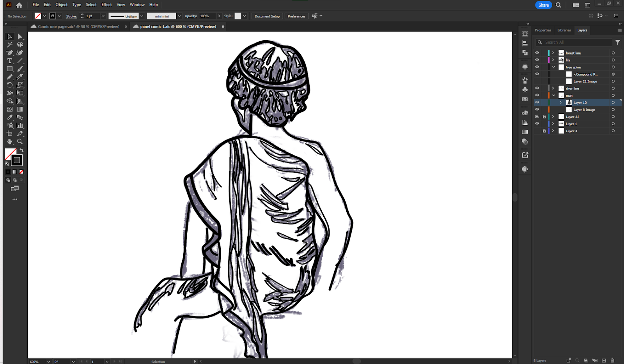Select the Zoom tool
Screen dimensions: 624x364
[20, 141]
